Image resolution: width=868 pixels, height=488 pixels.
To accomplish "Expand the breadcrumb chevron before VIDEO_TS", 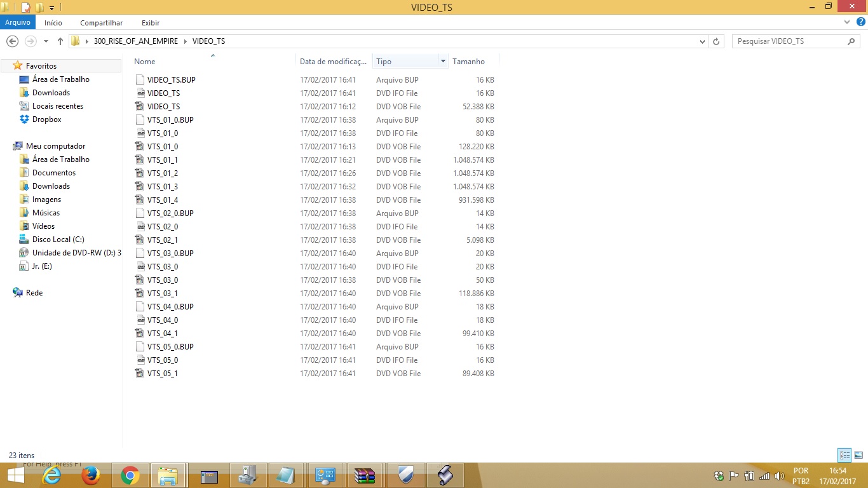I will 186,41.
